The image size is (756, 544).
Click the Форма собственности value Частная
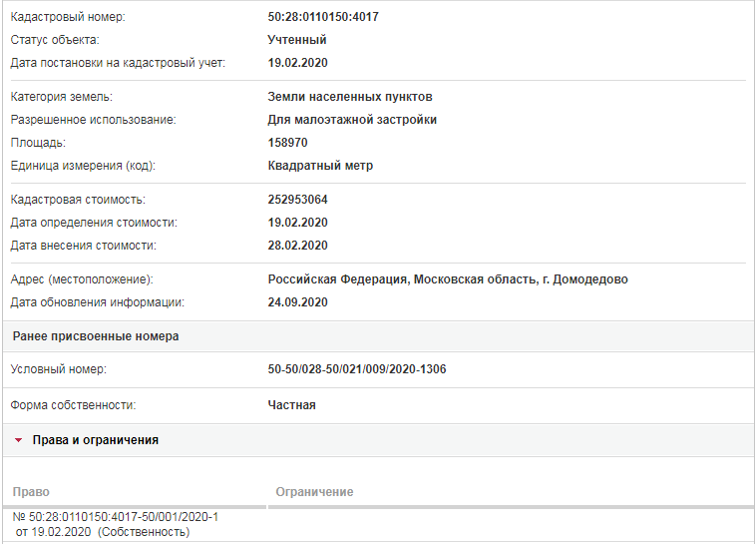[x=291, y=405]
